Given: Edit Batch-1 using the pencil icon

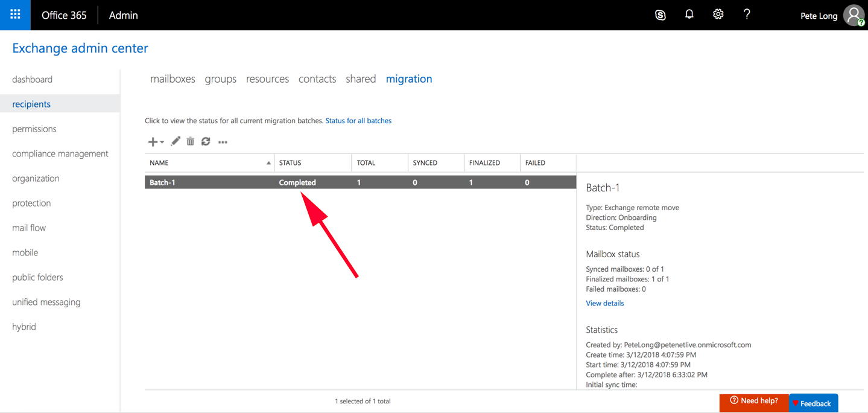Looking at the screenshot, I should click(175, 141).
